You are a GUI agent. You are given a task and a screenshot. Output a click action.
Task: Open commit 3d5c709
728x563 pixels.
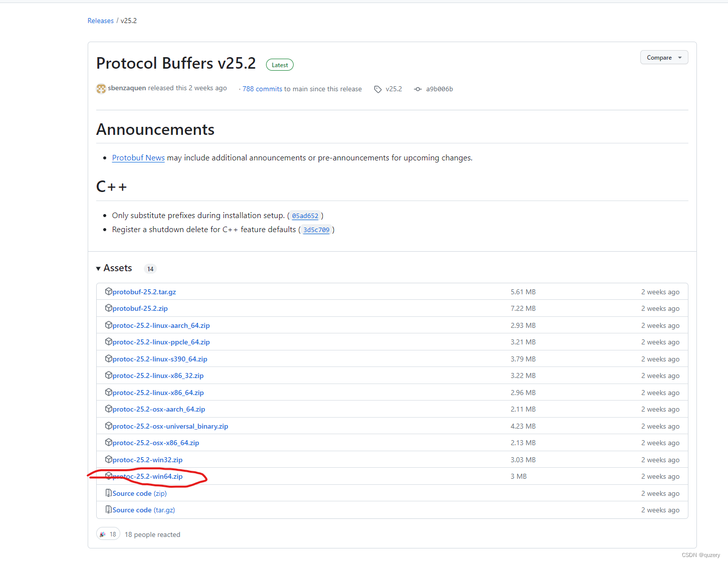pos(316,230)
